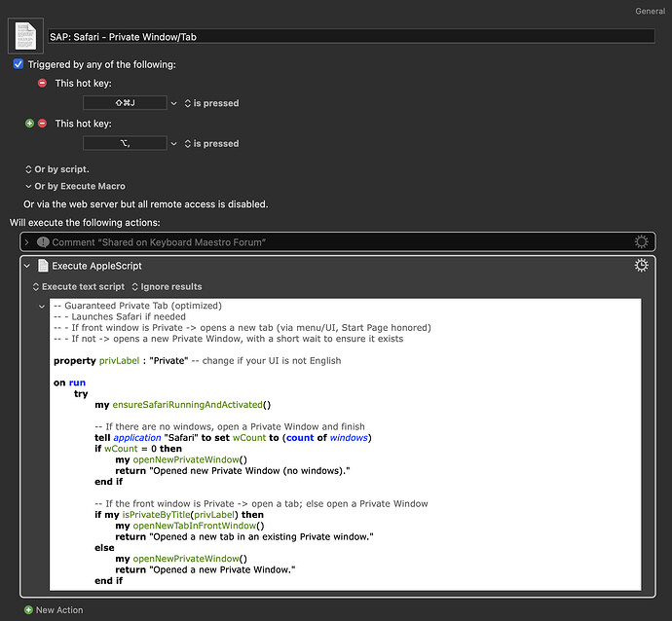Click 'return "Opened a new Private Window."' line
672x621 pixels.
coord(205,569)
